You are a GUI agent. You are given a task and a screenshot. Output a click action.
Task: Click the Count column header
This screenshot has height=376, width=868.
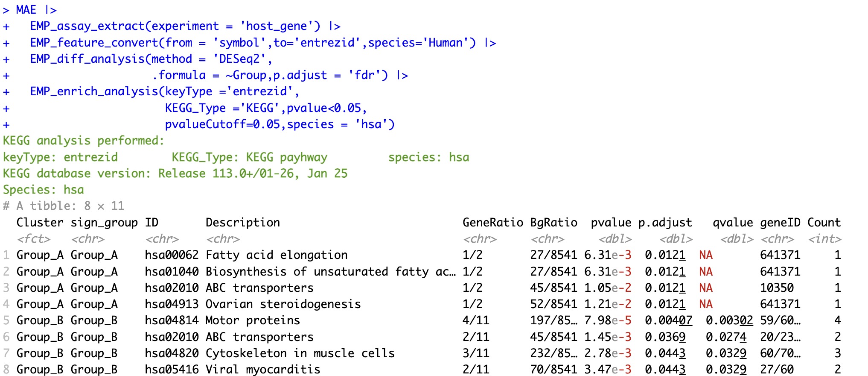pyautogui.click(x=824, y=223)
